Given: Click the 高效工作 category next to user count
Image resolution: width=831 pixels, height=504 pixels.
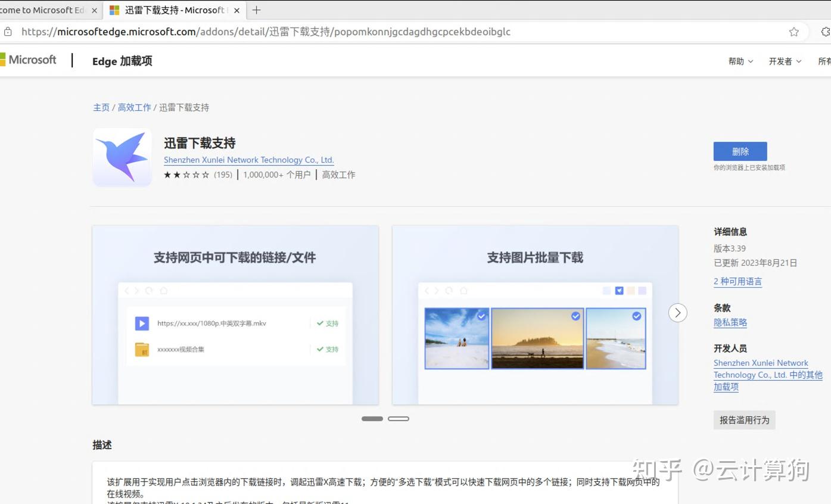Looking at the screenshot, I should (338, 175).
